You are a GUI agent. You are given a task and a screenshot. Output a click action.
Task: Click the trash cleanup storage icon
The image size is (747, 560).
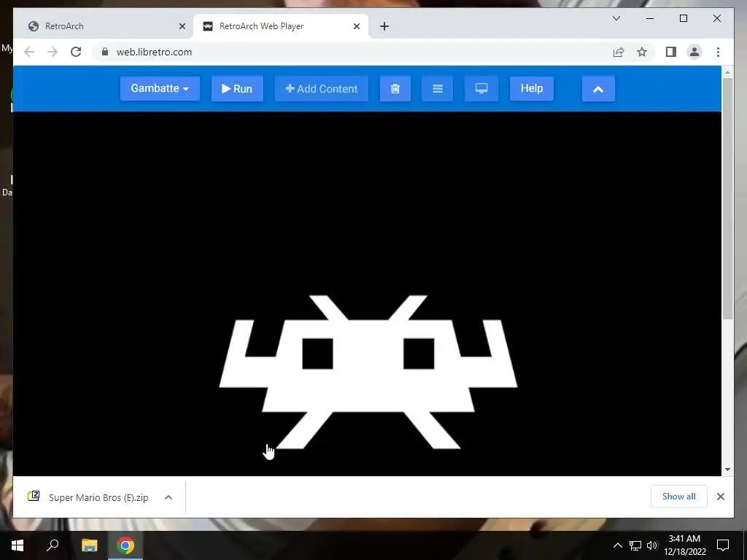pos(395,88)
